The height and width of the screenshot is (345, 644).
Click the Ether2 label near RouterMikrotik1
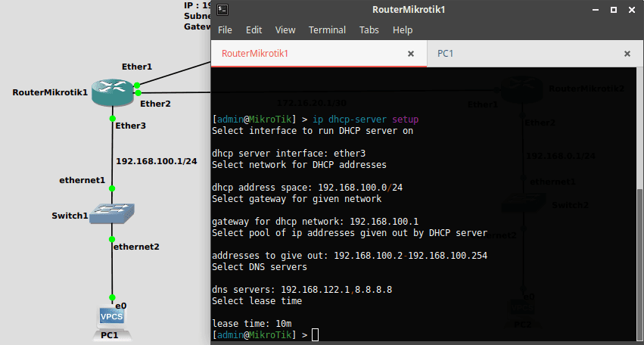pyautogui.click(x=155, y=104)
